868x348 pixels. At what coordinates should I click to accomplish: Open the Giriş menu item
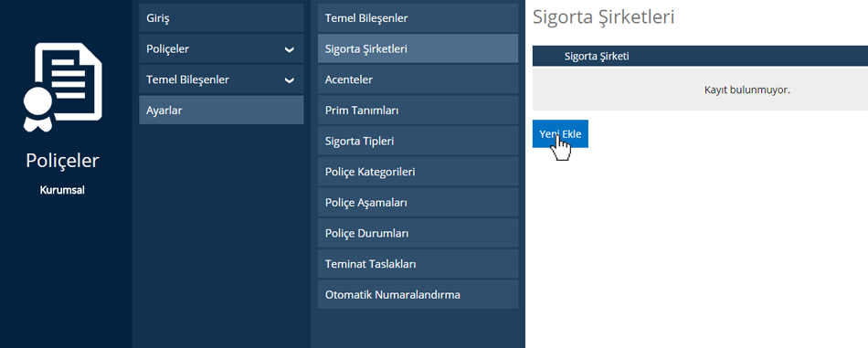coord(221,17)
